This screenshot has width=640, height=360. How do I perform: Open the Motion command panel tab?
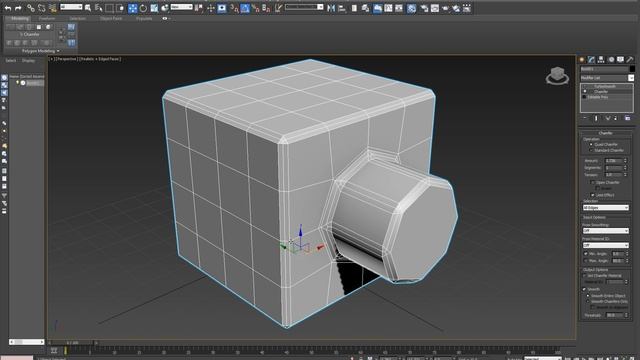pos(611,60)
